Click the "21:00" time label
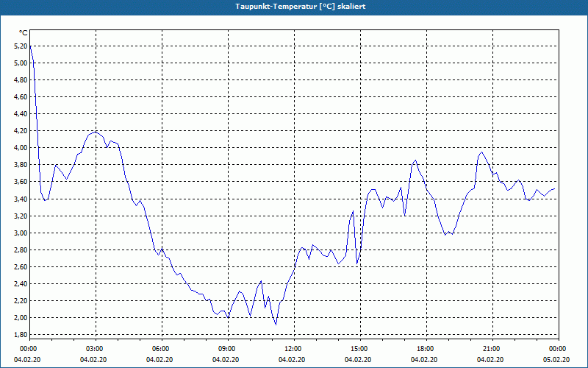The height and width of the screenshot is (368, 588). click(x=490, y=349)
